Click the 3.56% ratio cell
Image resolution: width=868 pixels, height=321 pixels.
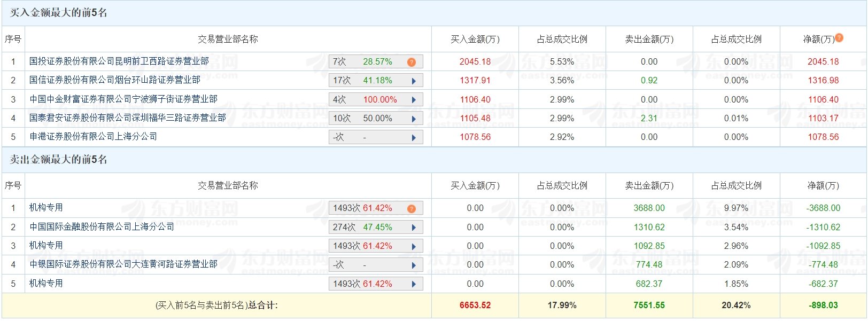click(562, 81)
